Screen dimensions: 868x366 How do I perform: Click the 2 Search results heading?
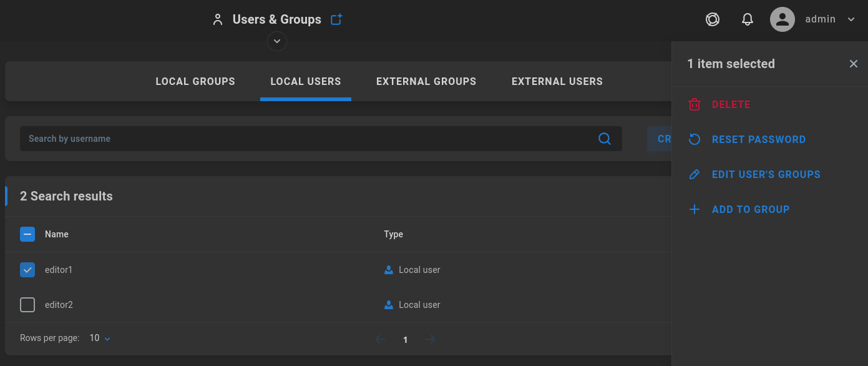(x=66, y=196)
